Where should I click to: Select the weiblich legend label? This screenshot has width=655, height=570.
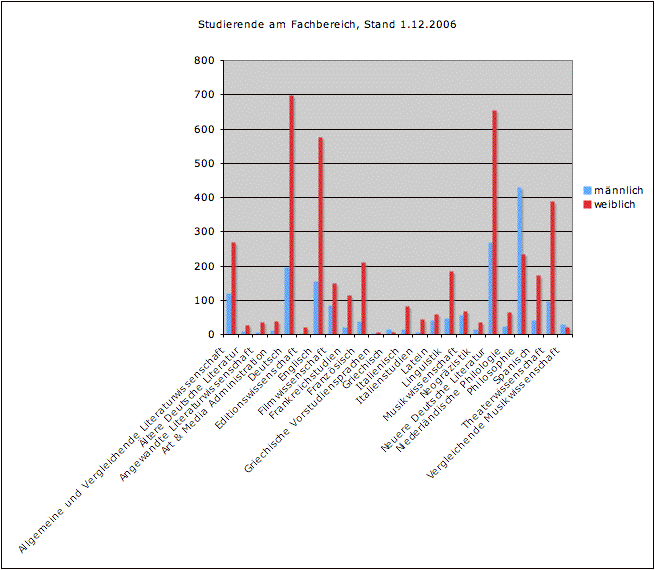click(615, 204)
